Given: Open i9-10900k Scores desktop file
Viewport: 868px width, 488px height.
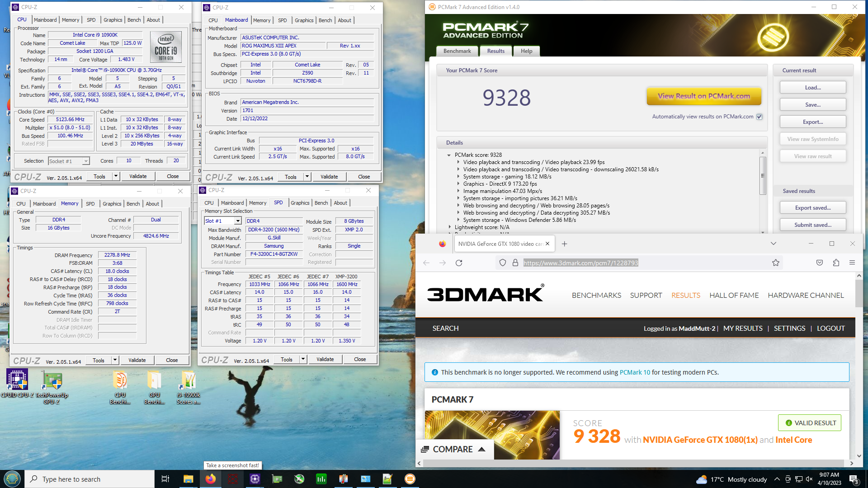Looking at the screenshot, I should coord(189,387).
